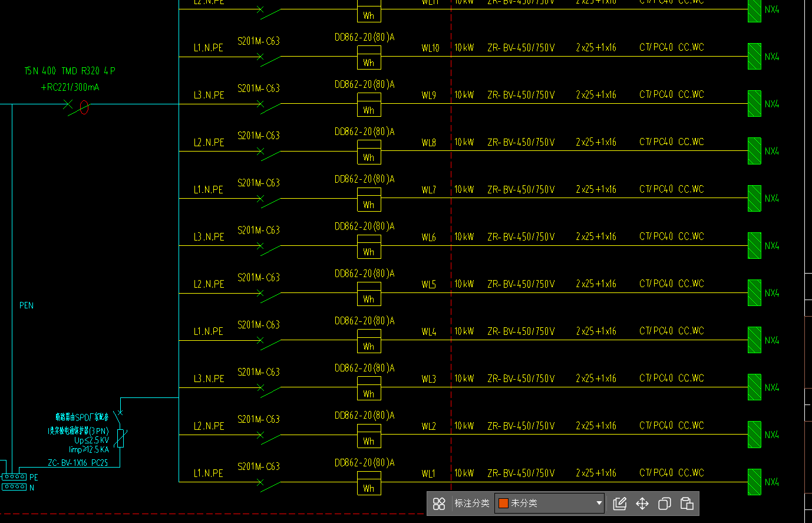Click the Up≤2.5KV surge protector text
Viewport: 812px width, 523px height.
coord(92,440)
